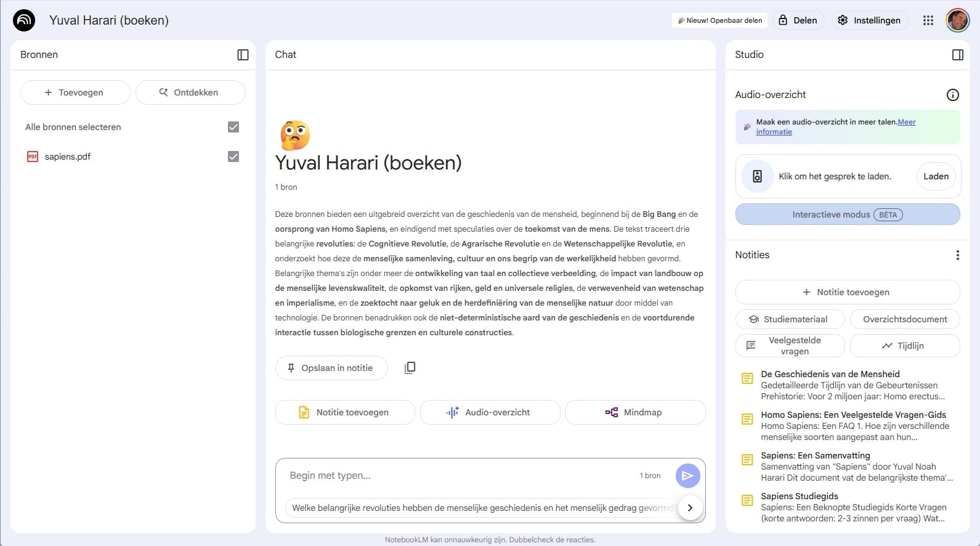Open the Mindmap button
This screenshot has width=980, height=546.
pyautogui.click(x=635, y=412)
